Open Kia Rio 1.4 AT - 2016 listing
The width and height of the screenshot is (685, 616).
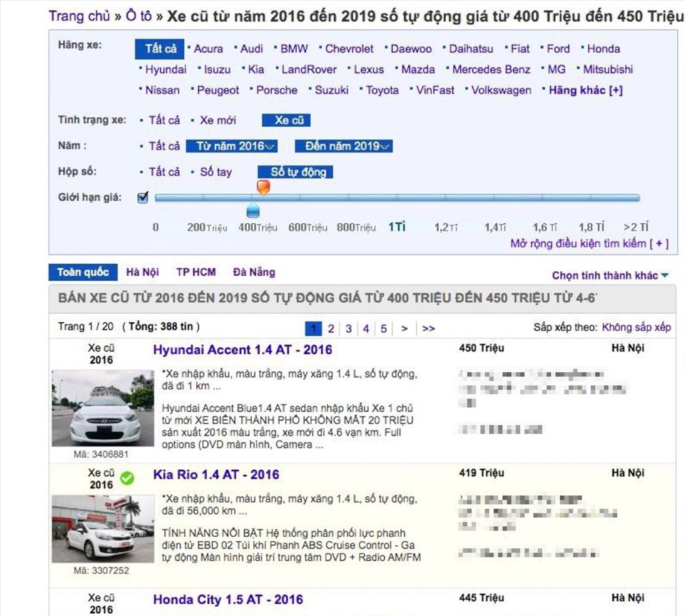click(x=215, y=475)
